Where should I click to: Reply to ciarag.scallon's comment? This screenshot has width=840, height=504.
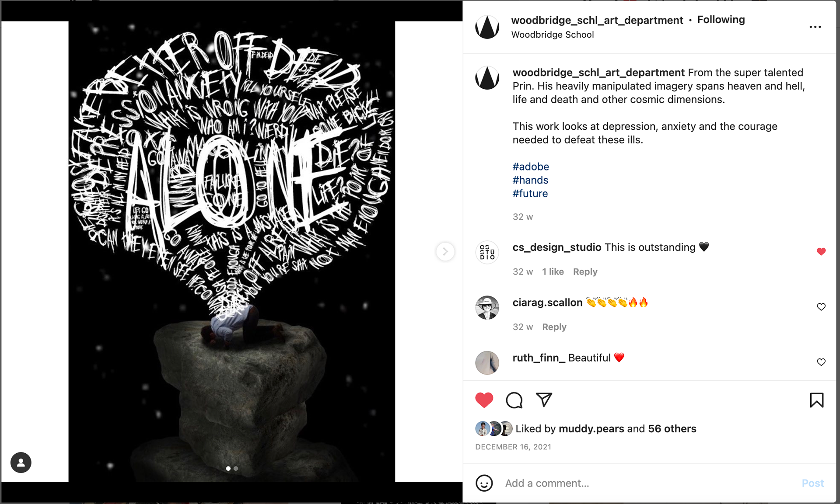point(554,327)
